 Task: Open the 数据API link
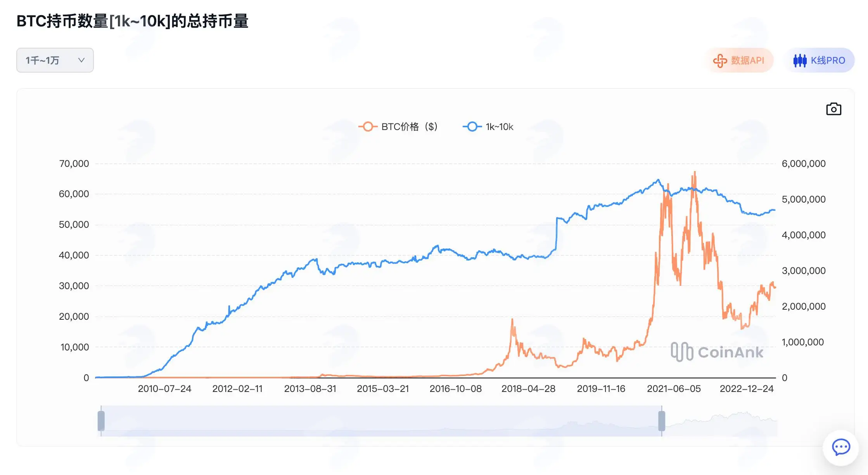tap(739, 61)
